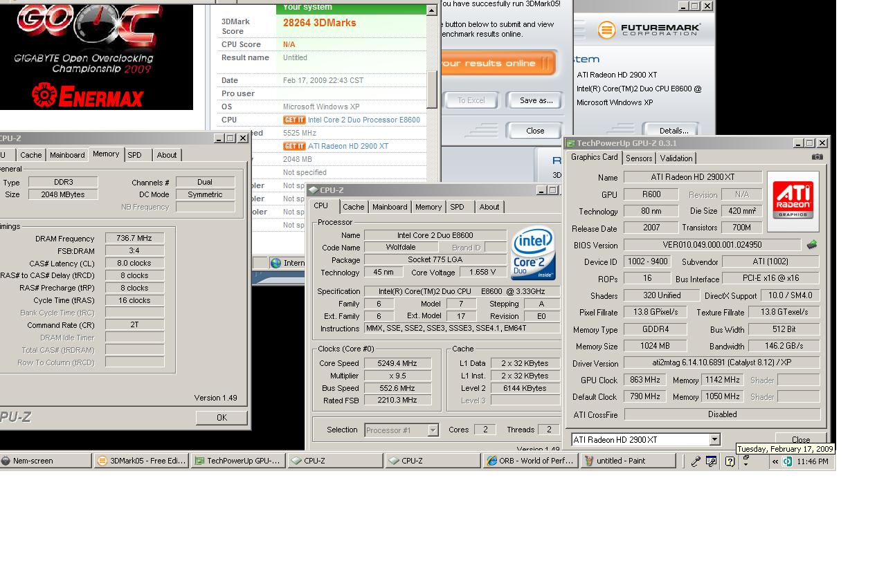
Task: Click Close button in 3DMark05 dialog
Action: pos(535,131)
